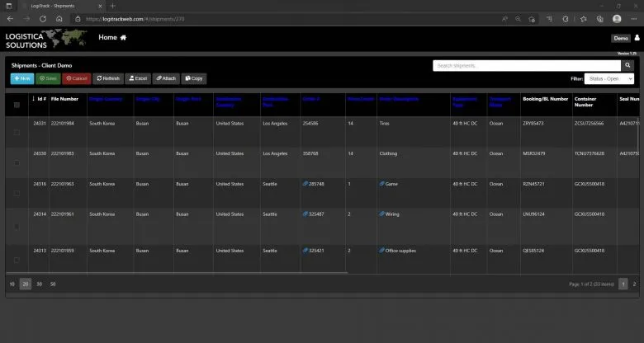Click the Excel export button
The height and width of the screenshot is (343, 644).
138,79
